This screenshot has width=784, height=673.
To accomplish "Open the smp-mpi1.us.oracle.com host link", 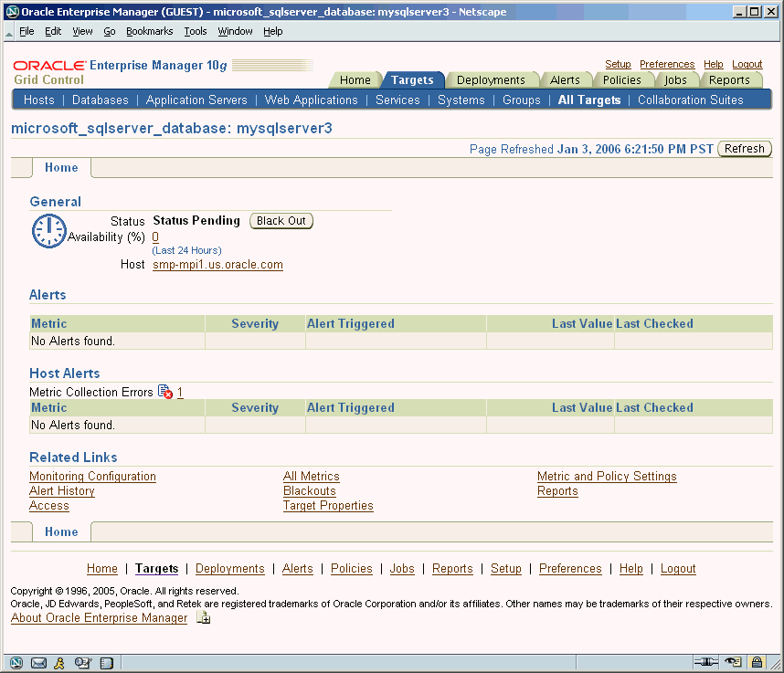I will point(217,265).
